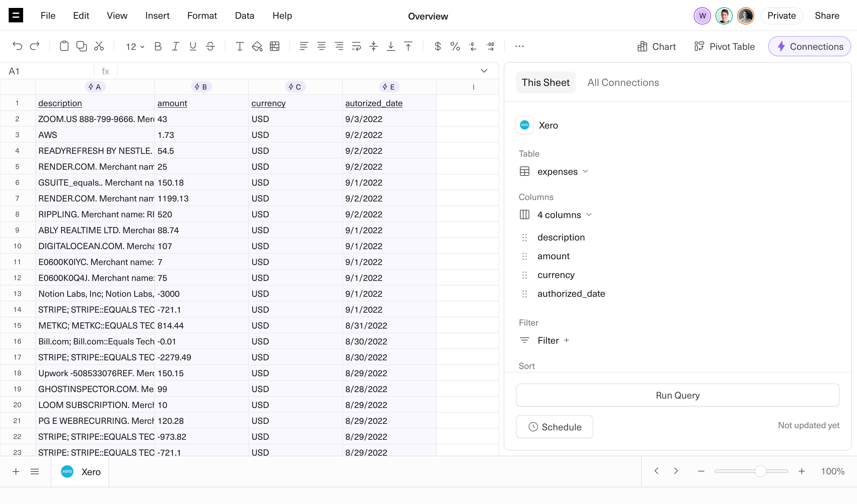Toggle bold formatting
The image size is (857, 504).
tap(158, 46)
